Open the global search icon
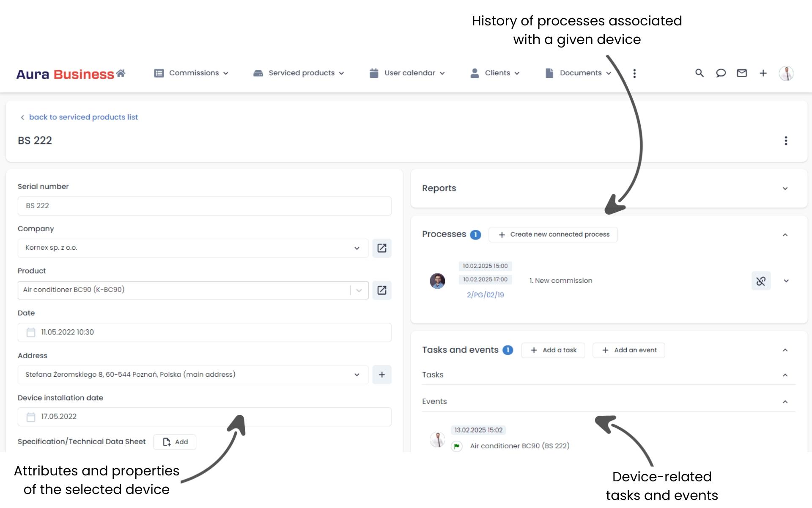 click(x=699, y=73)
